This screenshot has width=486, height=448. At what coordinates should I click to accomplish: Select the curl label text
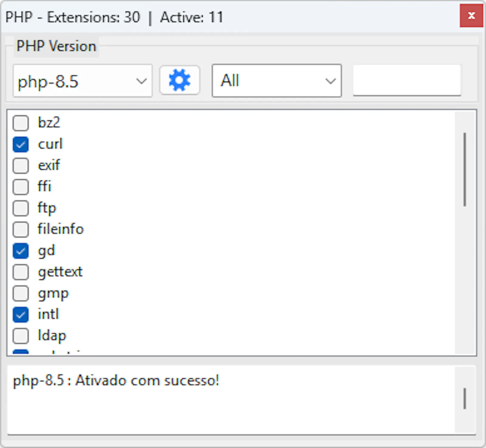click(50, 144)
